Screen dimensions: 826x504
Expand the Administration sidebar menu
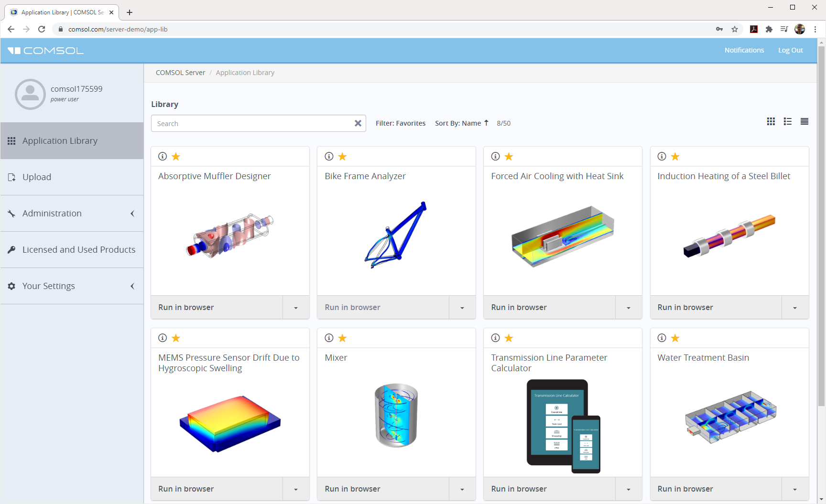coord(72,213)
